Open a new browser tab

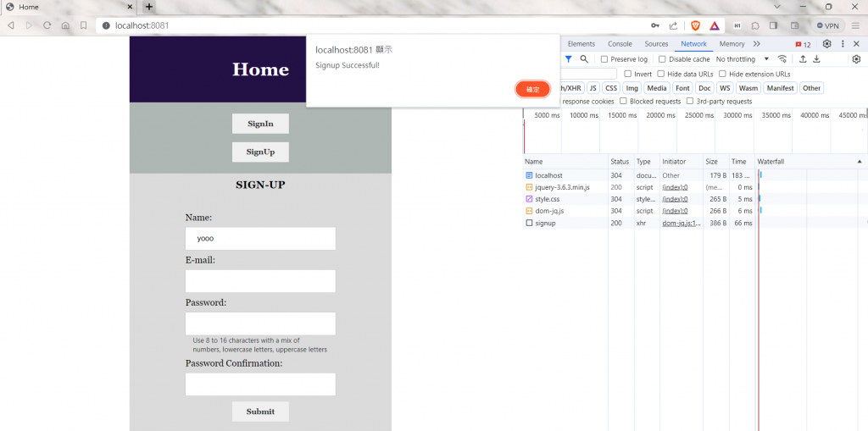(149, 7)
